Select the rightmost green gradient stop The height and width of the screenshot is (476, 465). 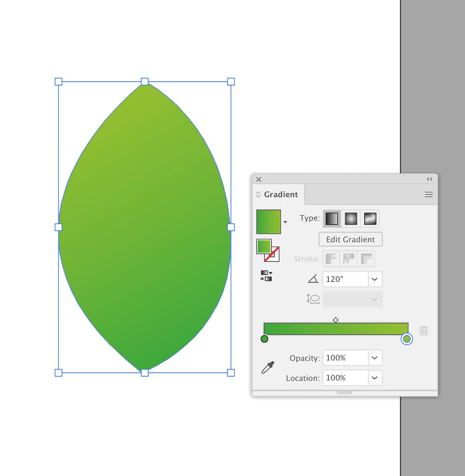[x=407, y=339]
